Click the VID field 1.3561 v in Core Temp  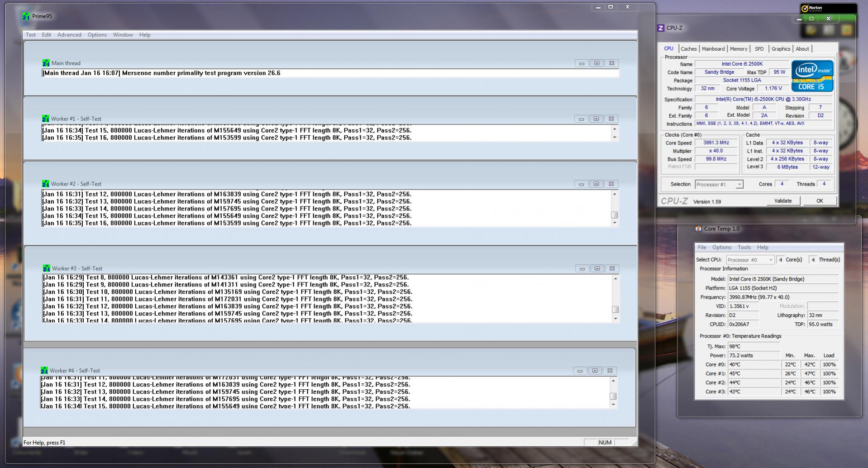[x=743, y=306]
